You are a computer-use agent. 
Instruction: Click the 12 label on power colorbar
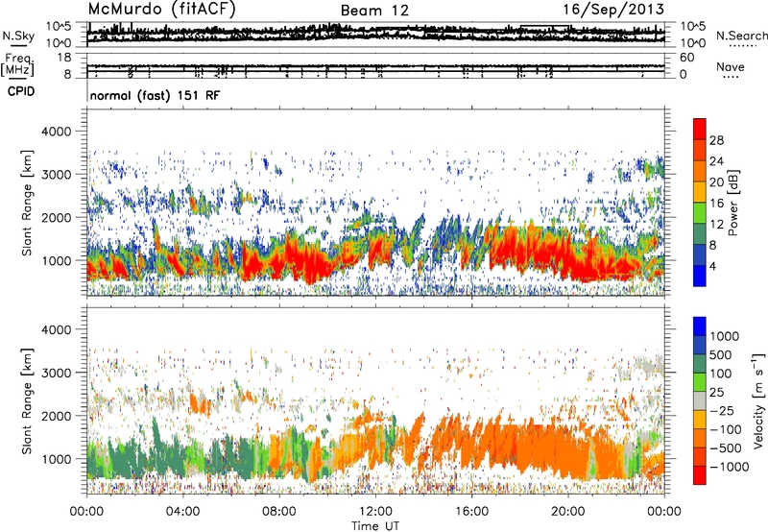pos(716,225)
